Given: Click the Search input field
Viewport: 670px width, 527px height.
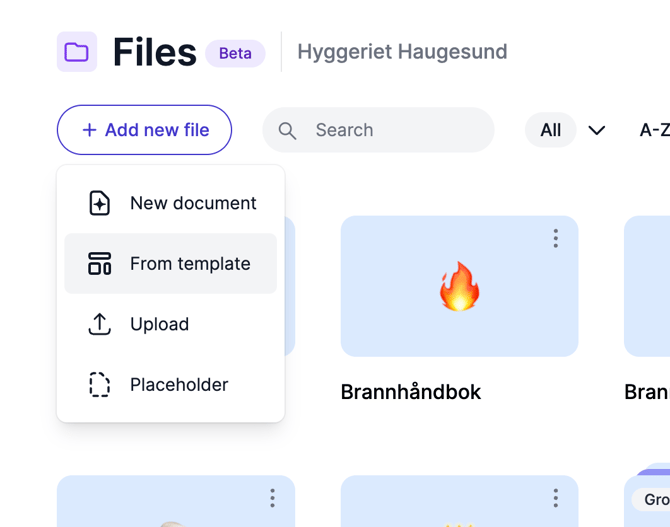Looking at the screenshot, I should pyautogui.click(x=378, y=130).
